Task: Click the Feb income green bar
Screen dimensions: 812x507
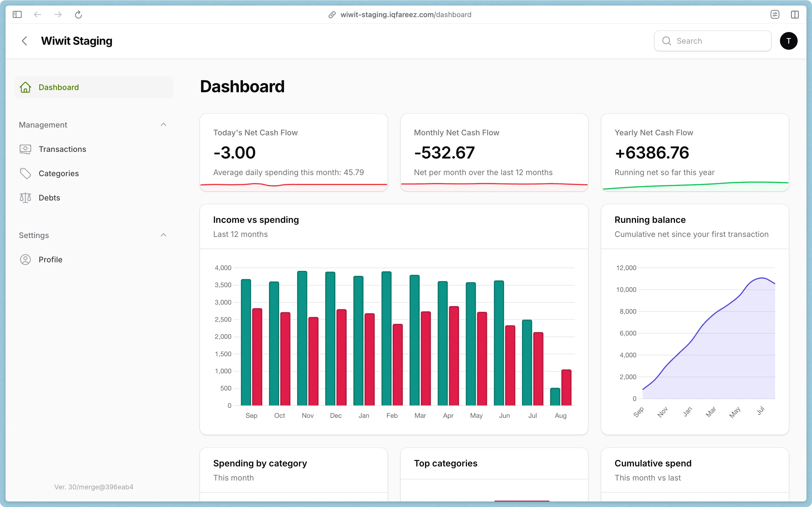Action: pos(386,338)
